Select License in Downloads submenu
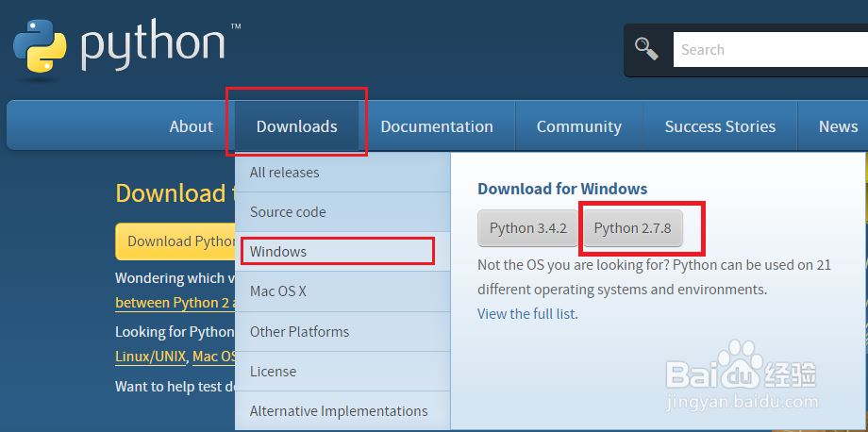This screenshot has height=432, width=868. pyautogui.click(x=342, y=371)
